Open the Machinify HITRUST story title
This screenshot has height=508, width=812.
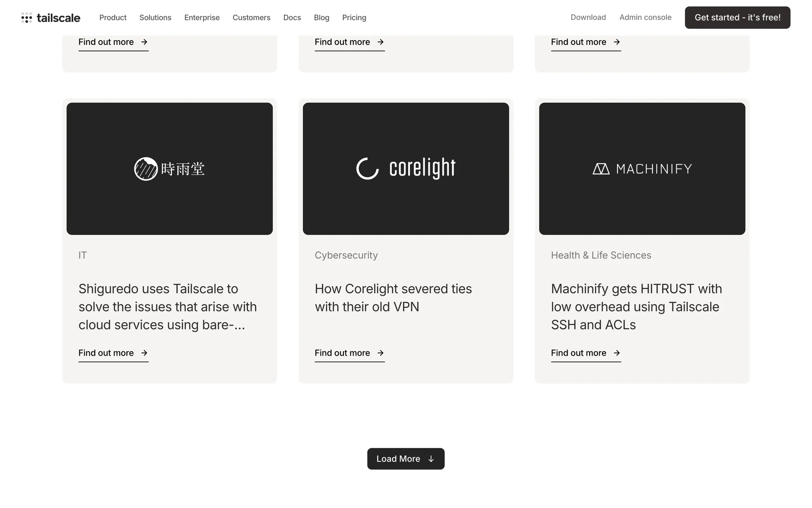[x=636, y=306]
